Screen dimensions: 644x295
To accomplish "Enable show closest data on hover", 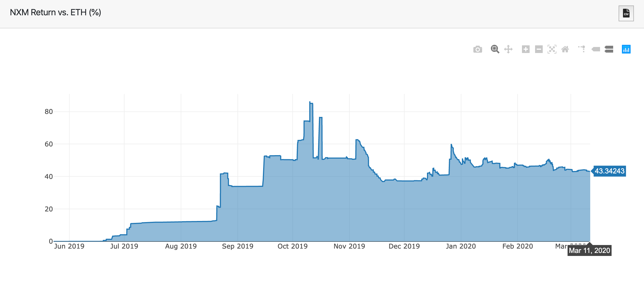I will pos(596,49).
